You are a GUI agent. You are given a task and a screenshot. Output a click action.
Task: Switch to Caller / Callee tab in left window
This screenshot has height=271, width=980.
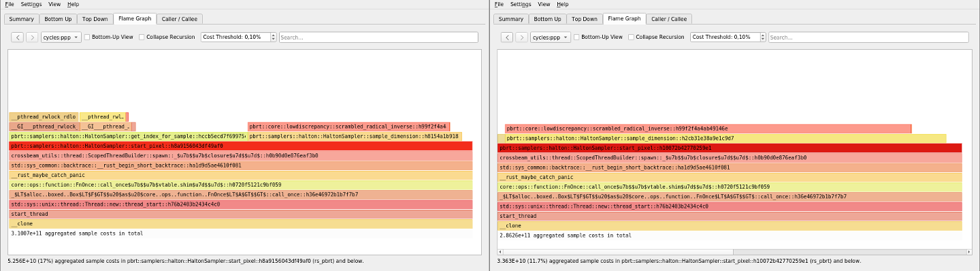[x=180, y=19]
